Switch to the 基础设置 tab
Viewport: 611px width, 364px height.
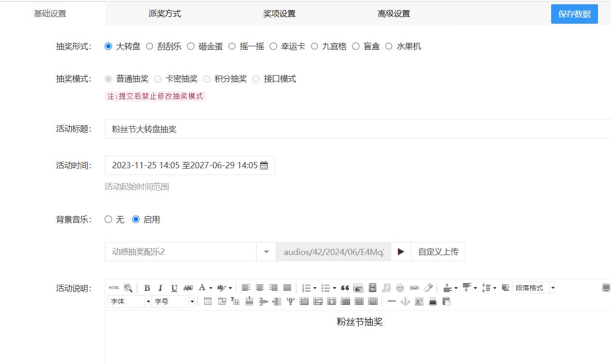pyautogui.click(x=50, y=13)
